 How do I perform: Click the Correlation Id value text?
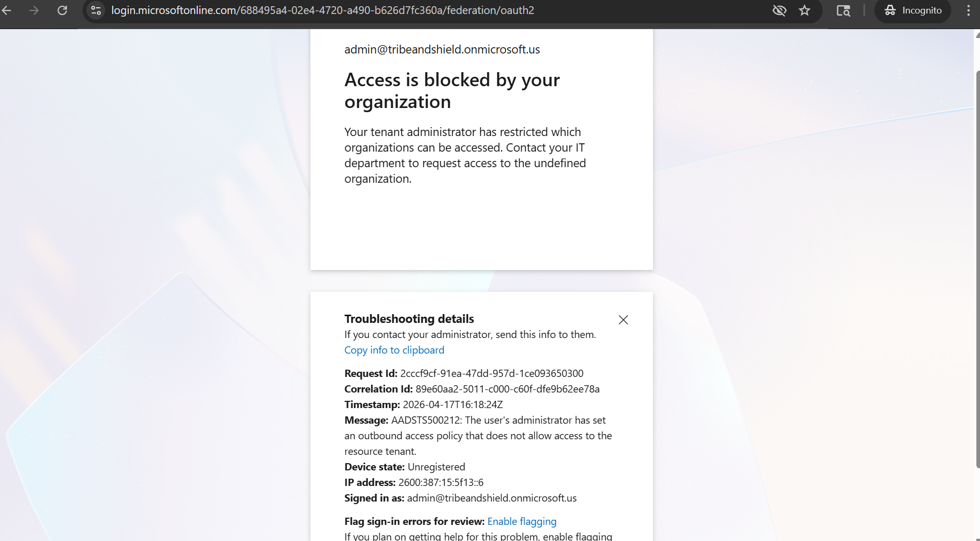(507, 389)
